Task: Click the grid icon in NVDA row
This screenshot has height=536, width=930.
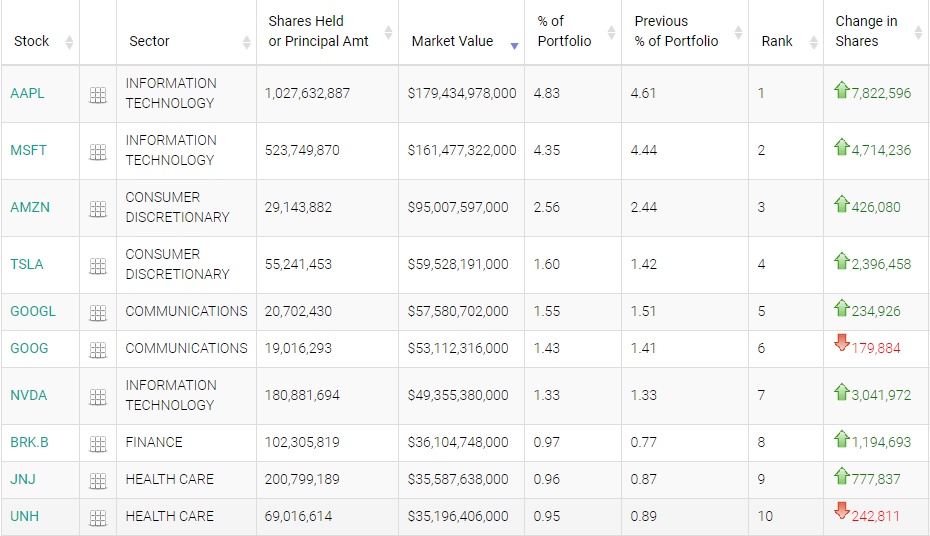Action: pos(98,397)
